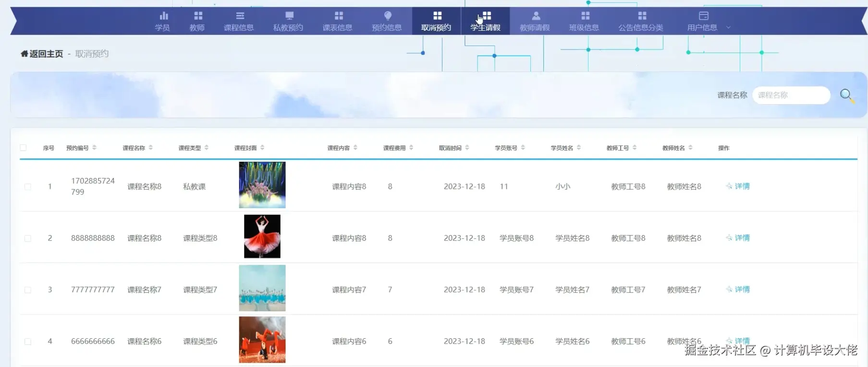Switch to the 学员 menu label
The height and width of the screenshot is (367, 868).
[x=162, y=28]
